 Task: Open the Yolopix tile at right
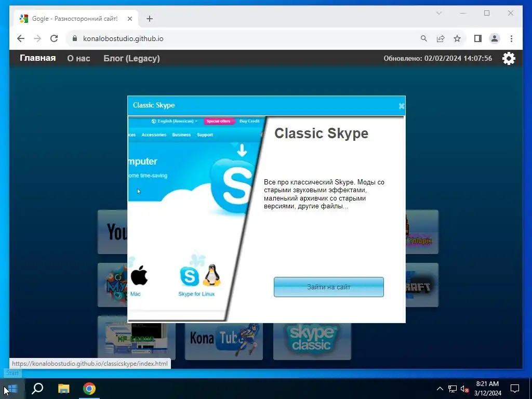coord(422,232)
